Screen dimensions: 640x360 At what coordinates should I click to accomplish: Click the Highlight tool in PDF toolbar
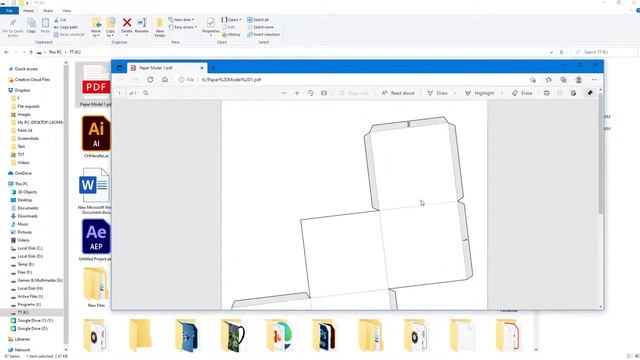[480, 93]
